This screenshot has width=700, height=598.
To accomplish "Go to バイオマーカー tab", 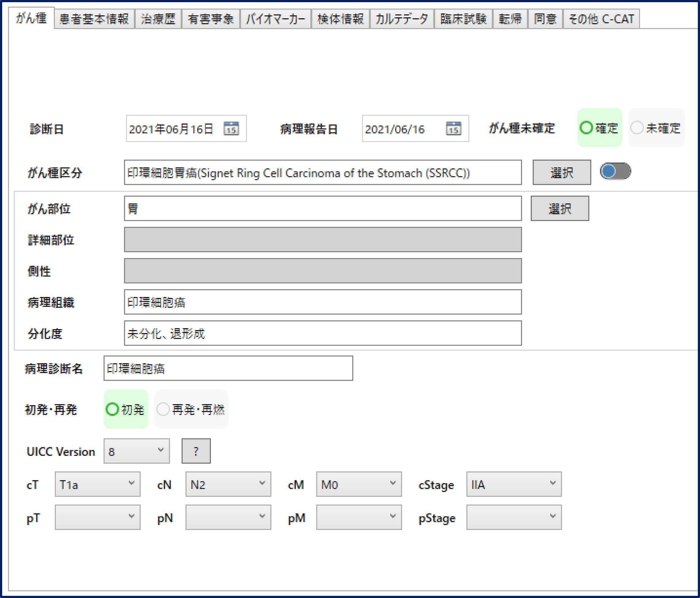I will click(275, 19).
